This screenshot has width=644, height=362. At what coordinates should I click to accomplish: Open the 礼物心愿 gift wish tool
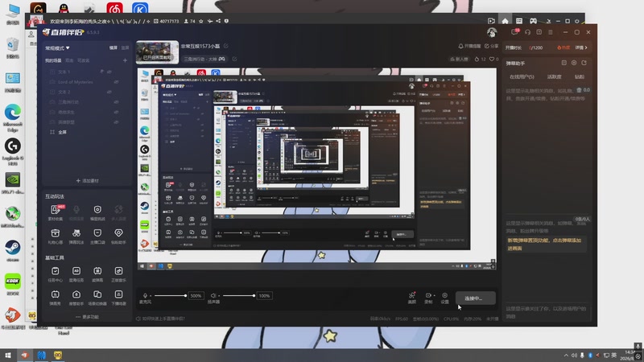click(55, 236)
